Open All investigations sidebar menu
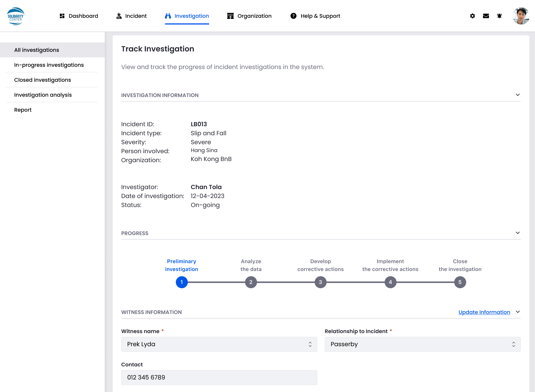Image resolution: width=535 pixels, height=392 pixels. pos(36,50)
